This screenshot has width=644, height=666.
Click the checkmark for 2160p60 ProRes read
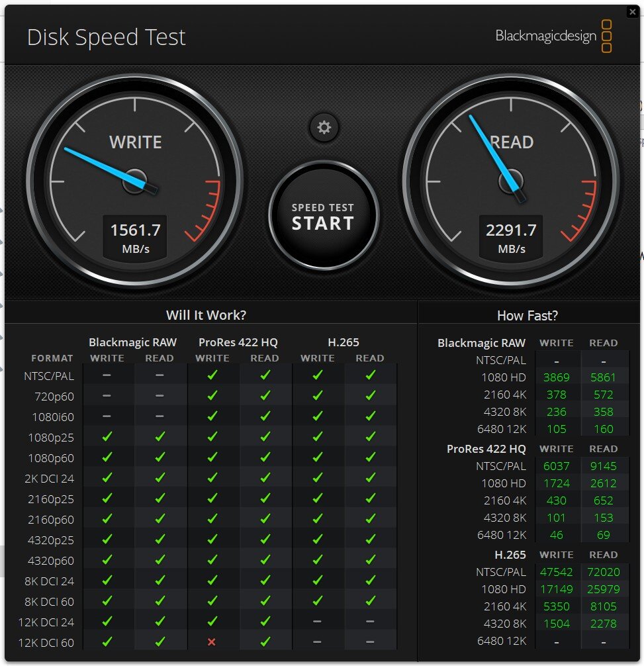pos(265,518)
